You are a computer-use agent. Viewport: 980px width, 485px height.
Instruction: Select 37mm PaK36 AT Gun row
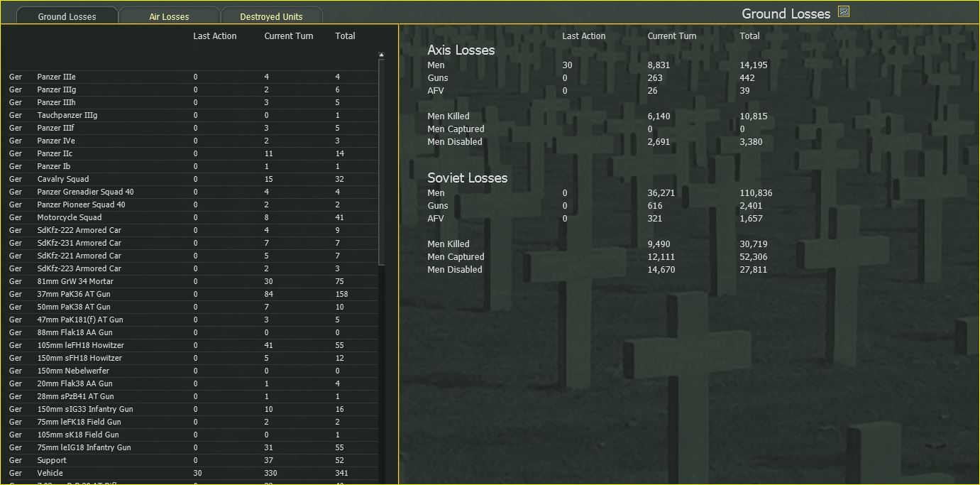(x=192, y=294)
